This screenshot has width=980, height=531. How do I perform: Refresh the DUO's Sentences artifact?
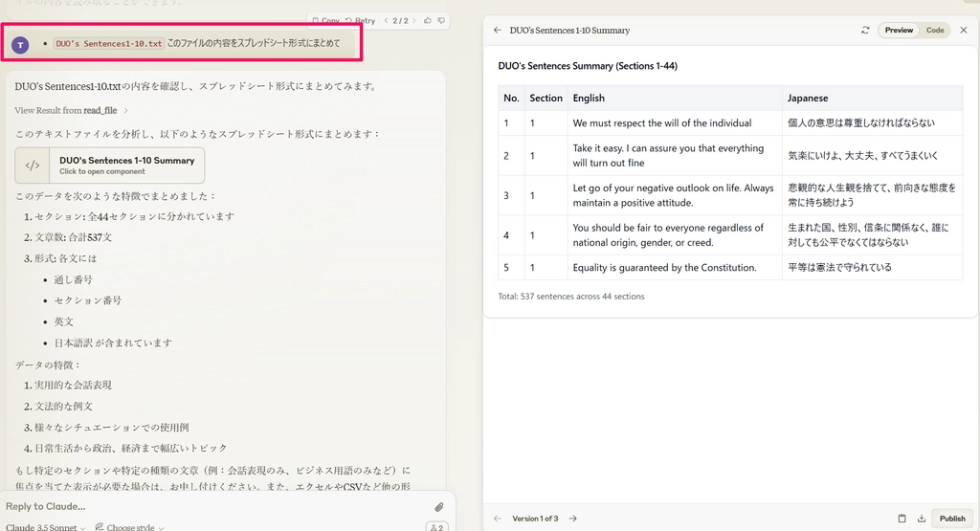[x=865, y=30]
